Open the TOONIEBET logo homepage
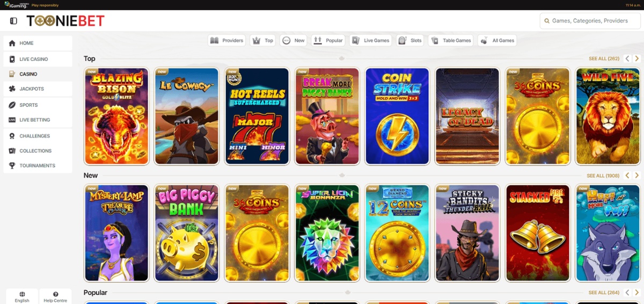Image resolution: width=644 pixels, height=304 pixels. point(65,21)
